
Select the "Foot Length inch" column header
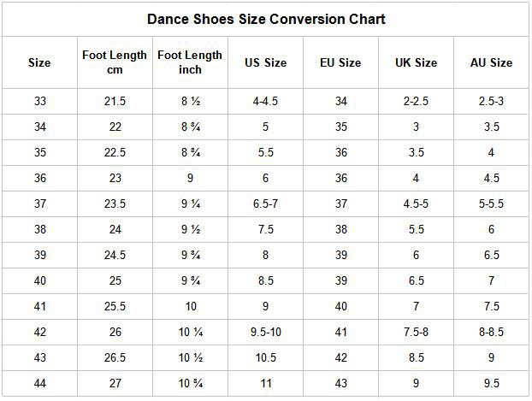(x=190, y=62)
